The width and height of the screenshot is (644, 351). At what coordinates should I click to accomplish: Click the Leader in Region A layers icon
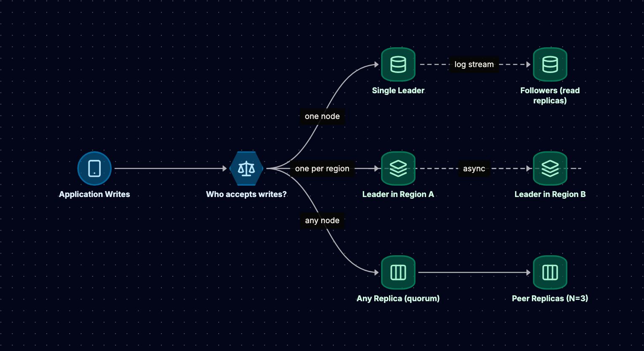[x=398, y=168]
